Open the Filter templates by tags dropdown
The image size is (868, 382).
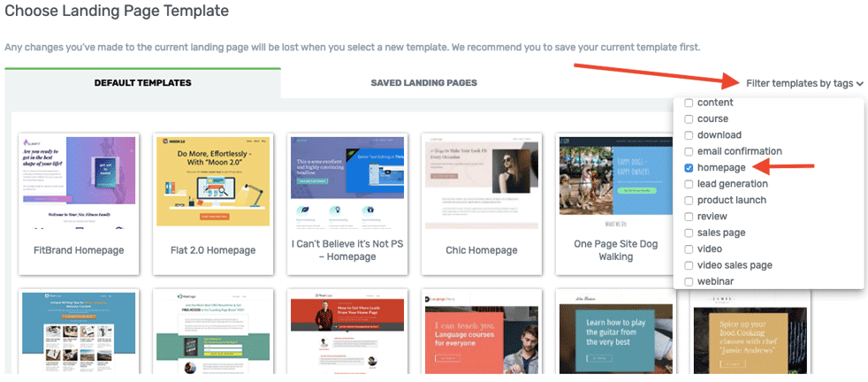click(803, 83)
